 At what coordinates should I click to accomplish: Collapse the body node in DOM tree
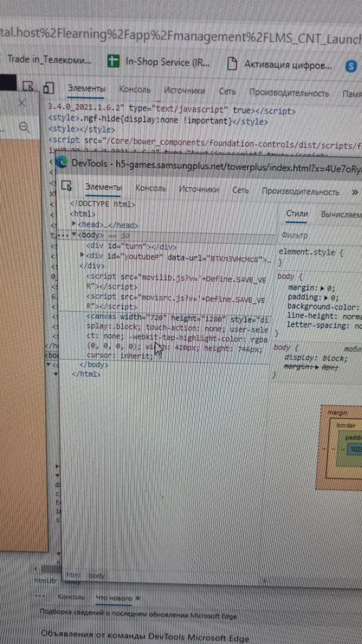[74, 234]
